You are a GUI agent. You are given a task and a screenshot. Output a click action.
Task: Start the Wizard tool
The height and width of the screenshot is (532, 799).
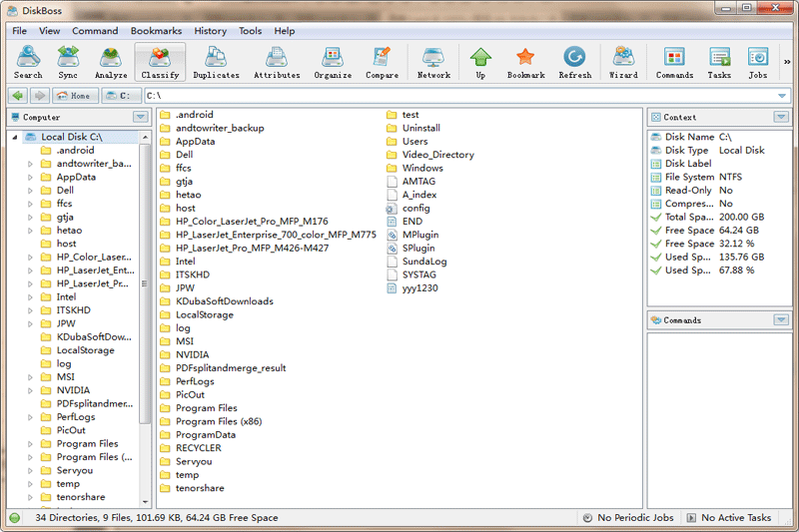point(623,62)
